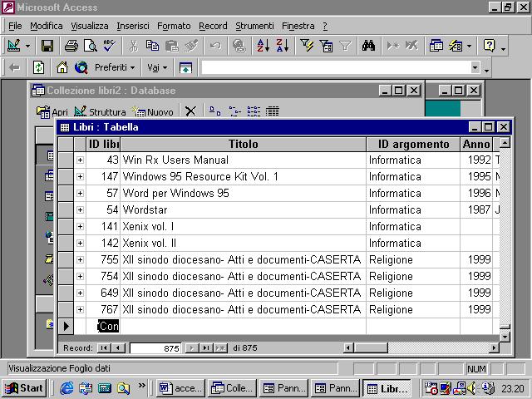Open the Preferiti dropdown
532x399 pixels.
click(x=115, y=68)
